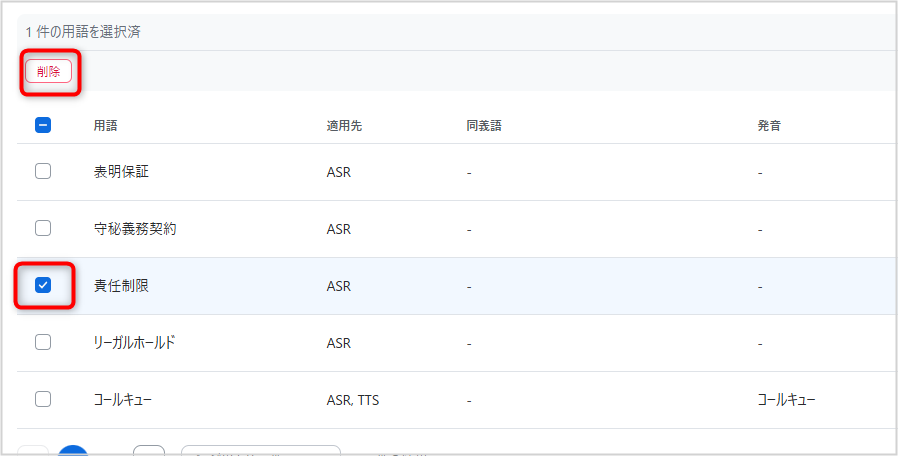
Task: Open the 守秘義務契約 term entry
Action: (x=135, y=229)
